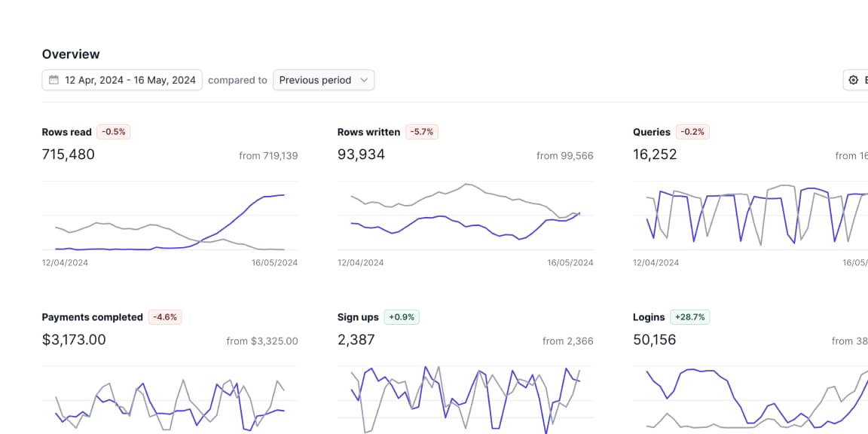Click the Rows read value 715,480
868x434 pixels.
[69, 154]
